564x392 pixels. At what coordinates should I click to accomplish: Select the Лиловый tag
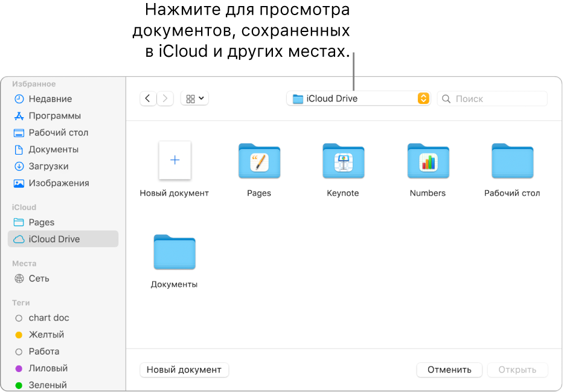48,368
